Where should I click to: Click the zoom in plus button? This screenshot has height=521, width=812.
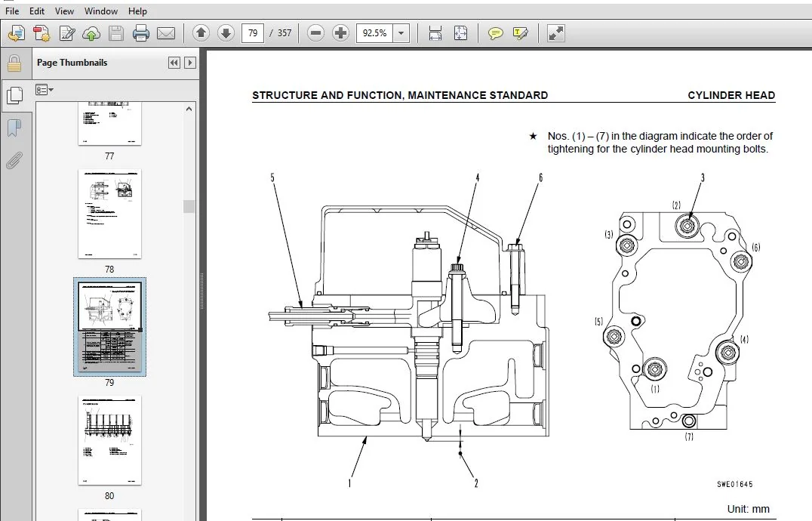(x=340, y=33)
